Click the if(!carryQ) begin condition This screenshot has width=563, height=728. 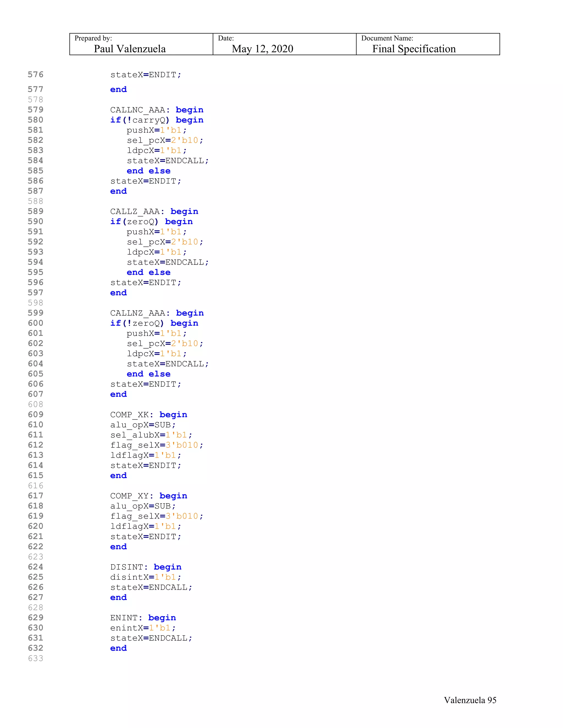157,120
